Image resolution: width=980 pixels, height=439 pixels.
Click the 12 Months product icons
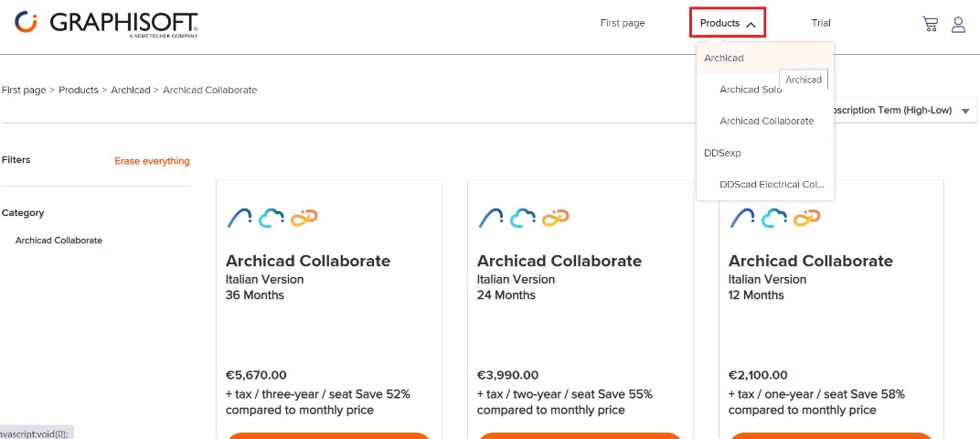(774, 218)
